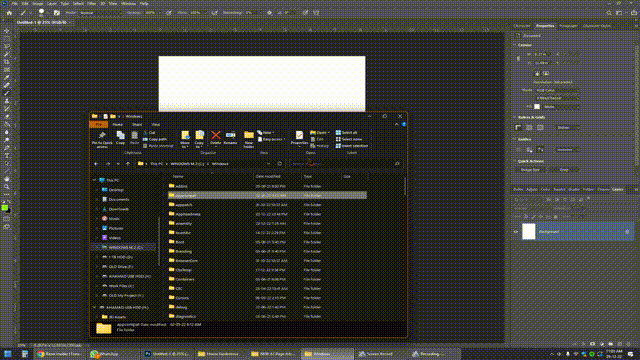Click the Explorer up-one-level arrow
The width and height of the screenshot is (640, 360).
point(128,164)
